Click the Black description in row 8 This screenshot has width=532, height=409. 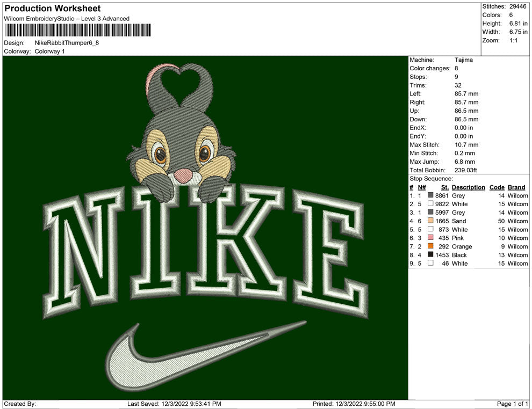459,255
